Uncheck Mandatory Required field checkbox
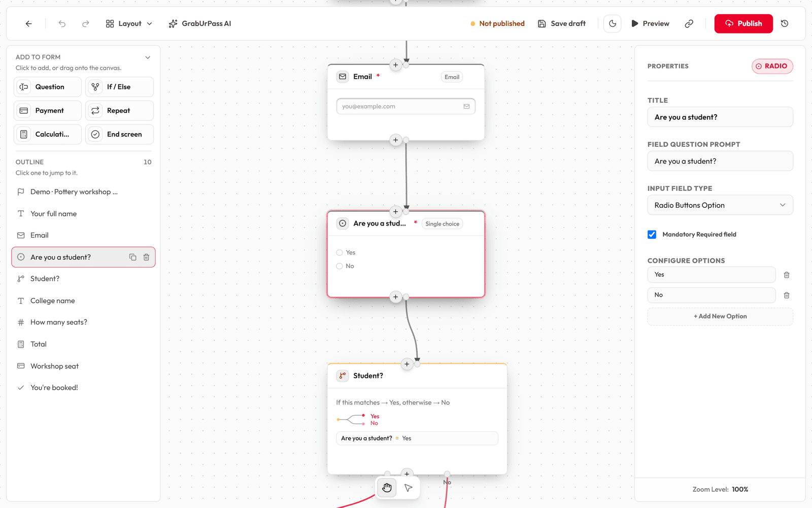 (652, 235)
